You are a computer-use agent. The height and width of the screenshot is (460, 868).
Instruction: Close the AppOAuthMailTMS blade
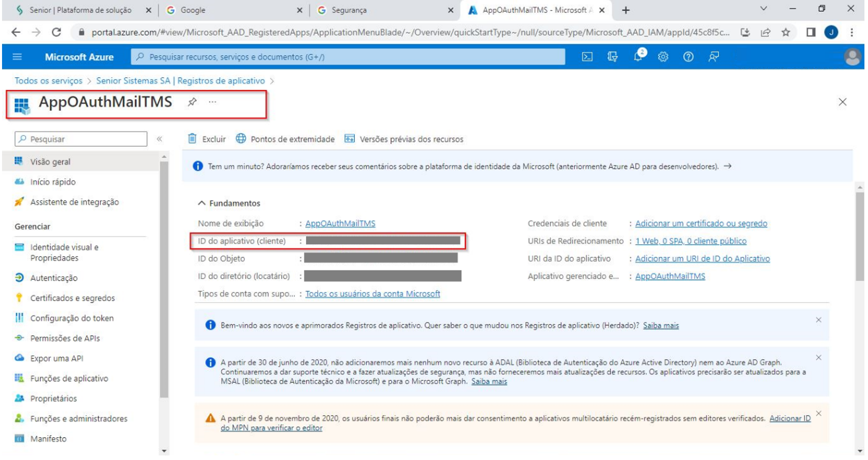[843, 102]
